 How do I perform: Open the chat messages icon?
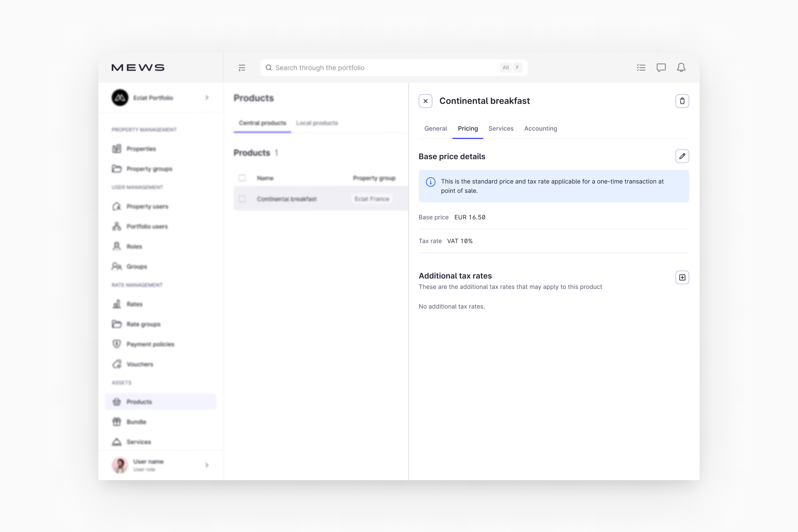click(x=661, y=67)
